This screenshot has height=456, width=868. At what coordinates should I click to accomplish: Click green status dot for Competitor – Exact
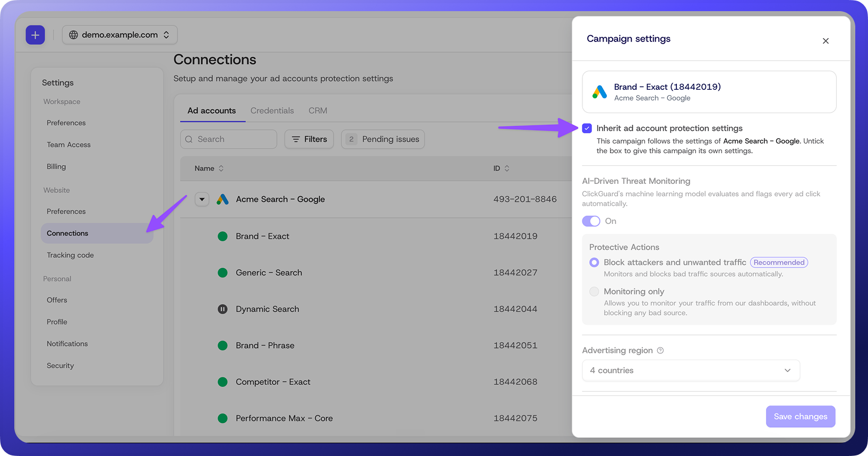[222, 382]
